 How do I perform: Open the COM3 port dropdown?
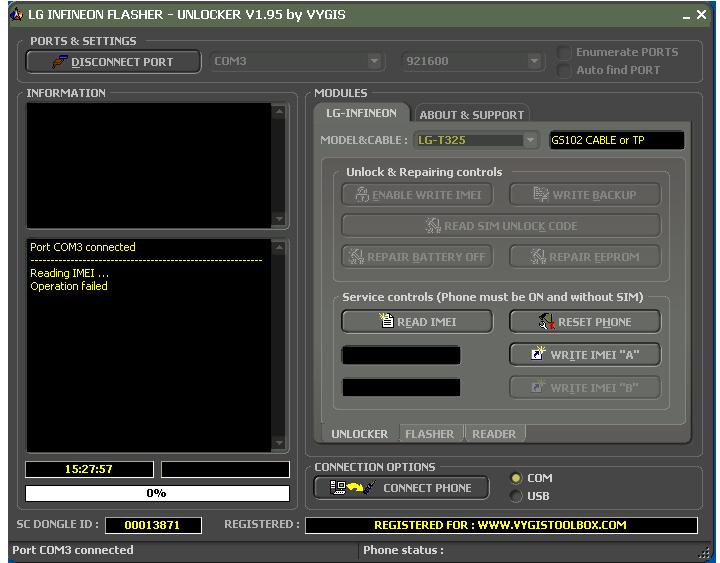(x=374, y=61)
